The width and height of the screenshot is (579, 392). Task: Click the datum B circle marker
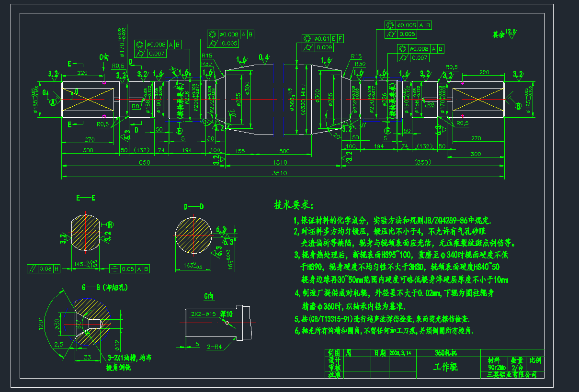(518, 106)
